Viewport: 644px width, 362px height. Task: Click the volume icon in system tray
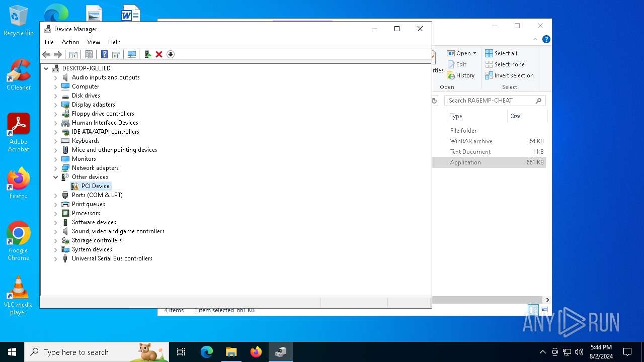pyautogui.click(x=579, y=352)
